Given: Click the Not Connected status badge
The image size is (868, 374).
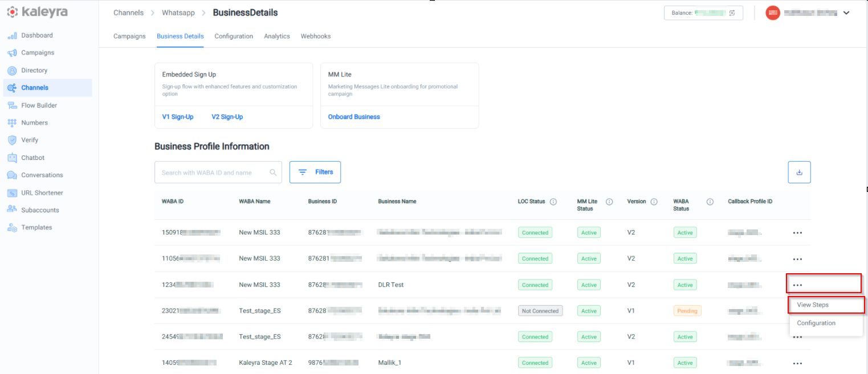Looking at the screenshot, I should click(x=540, y=311).
